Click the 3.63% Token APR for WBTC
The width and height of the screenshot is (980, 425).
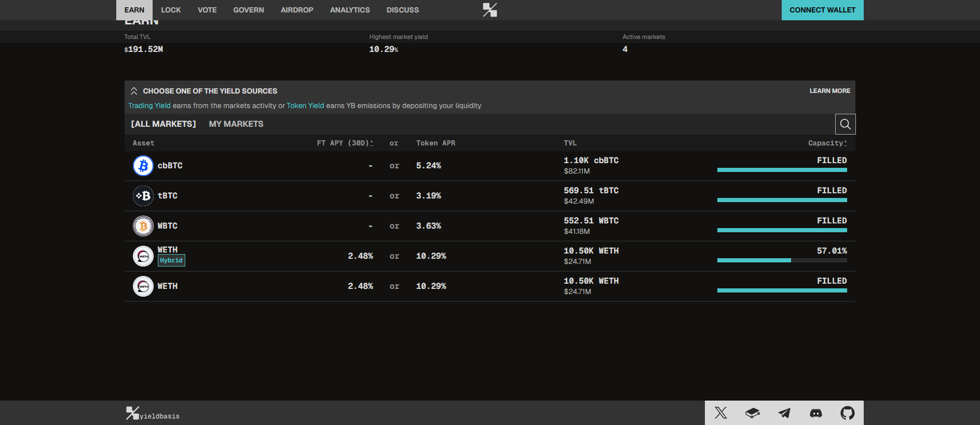[429, 226]
